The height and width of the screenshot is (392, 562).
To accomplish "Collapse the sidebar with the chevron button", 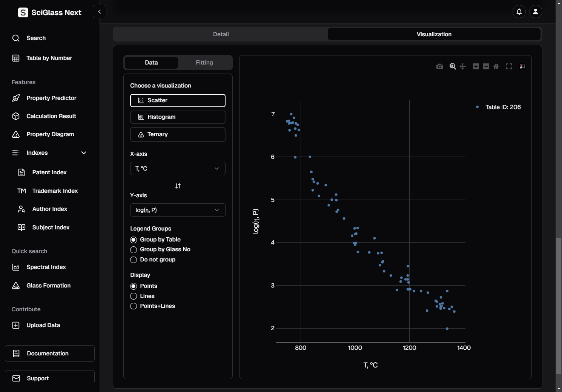I will (100, 12).
